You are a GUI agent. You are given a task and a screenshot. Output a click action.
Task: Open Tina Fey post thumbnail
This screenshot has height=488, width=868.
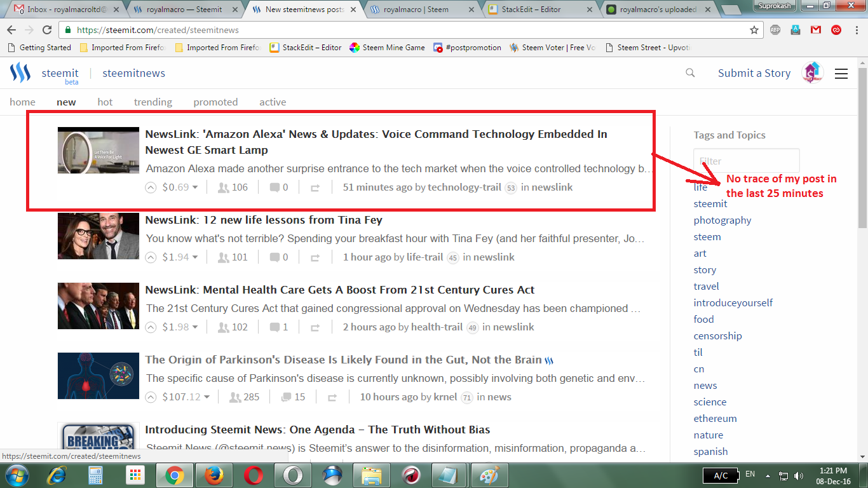tap(98, 236)
